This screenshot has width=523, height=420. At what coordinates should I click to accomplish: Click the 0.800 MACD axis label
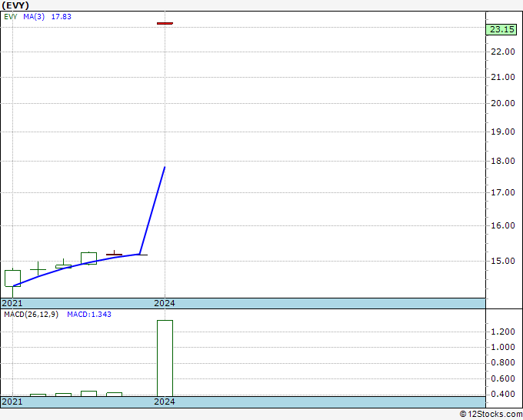click(x=503, y=362)
